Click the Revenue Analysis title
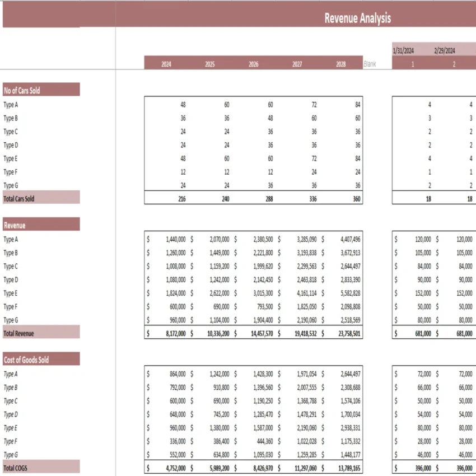Viewport: 476px width, 476px height. (358, 18)
